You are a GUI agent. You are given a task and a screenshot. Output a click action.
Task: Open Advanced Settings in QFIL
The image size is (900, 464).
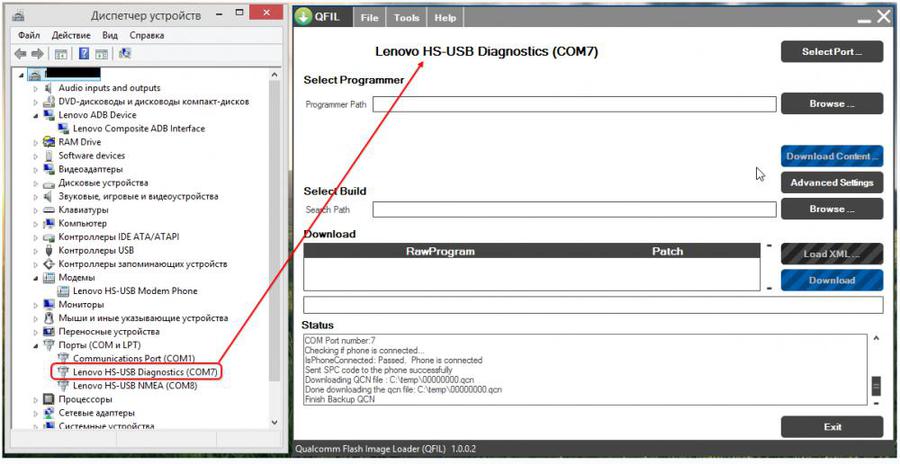[x=832, y=183]
